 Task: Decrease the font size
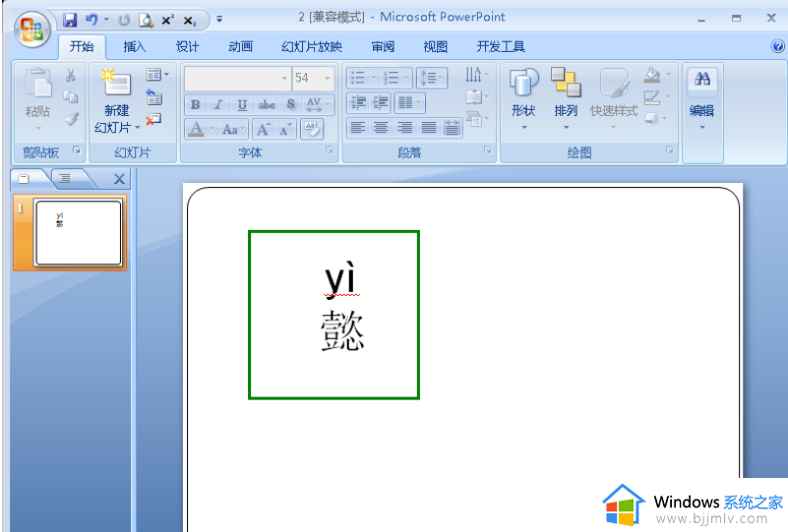click(285, 130)
